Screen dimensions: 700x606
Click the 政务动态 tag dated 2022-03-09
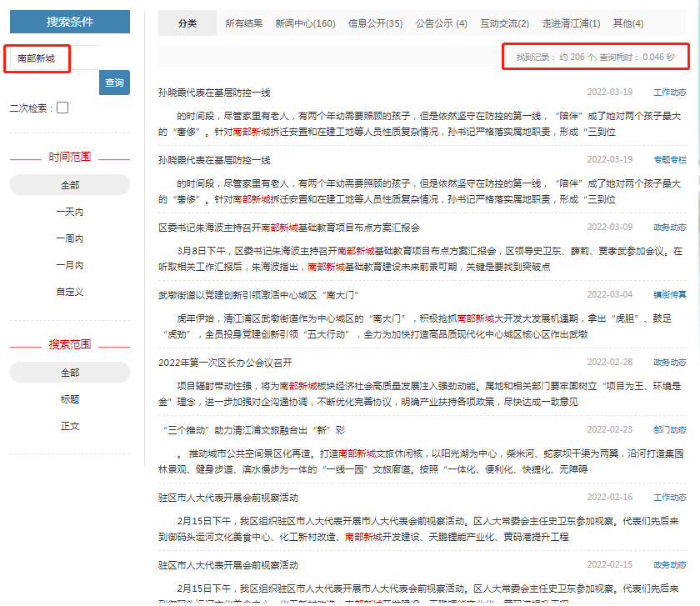pyautogui.click(x=670, y=227)
